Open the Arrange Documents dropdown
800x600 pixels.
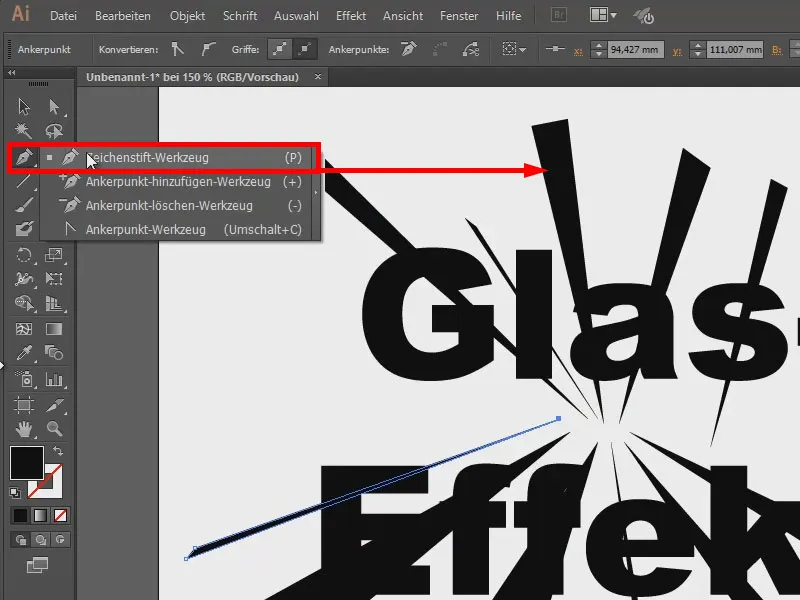(x=603, y=15)
